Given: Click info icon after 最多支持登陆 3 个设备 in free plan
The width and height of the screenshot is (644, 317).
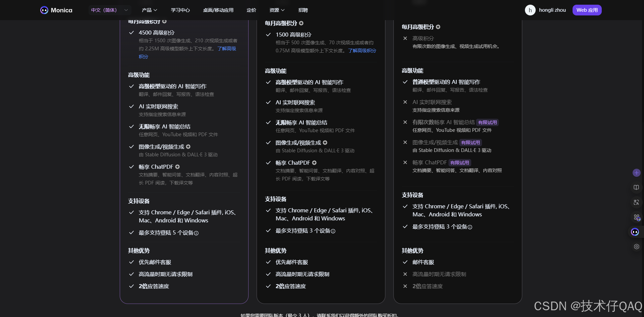Looking at the screenshot, I should pos(470,227).
